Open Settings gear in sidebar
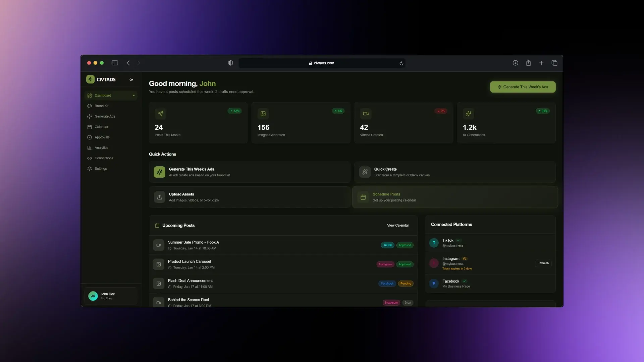 pos(90,169)
